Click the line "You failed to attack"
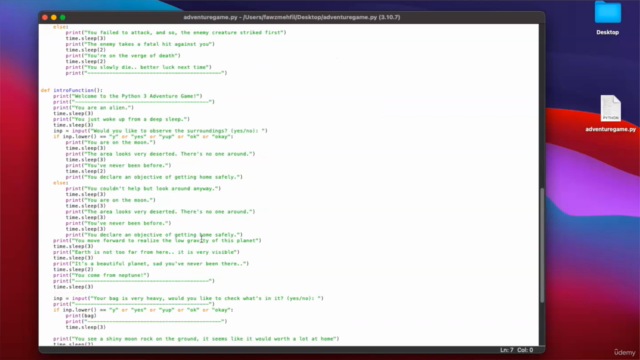The width and height of the screenshot is (640, 360). click(176, 33)
